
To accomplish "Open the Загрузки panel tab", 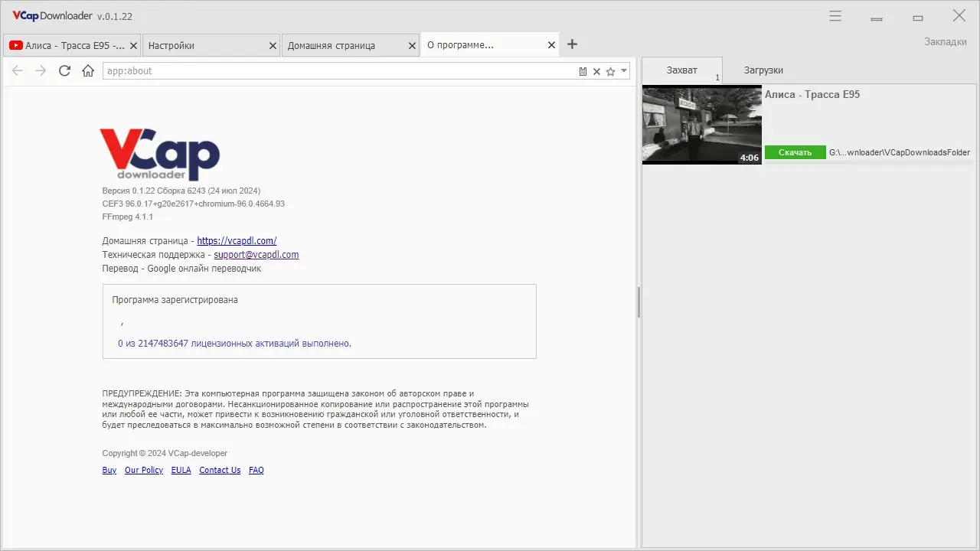I will (x=763, y=70).
